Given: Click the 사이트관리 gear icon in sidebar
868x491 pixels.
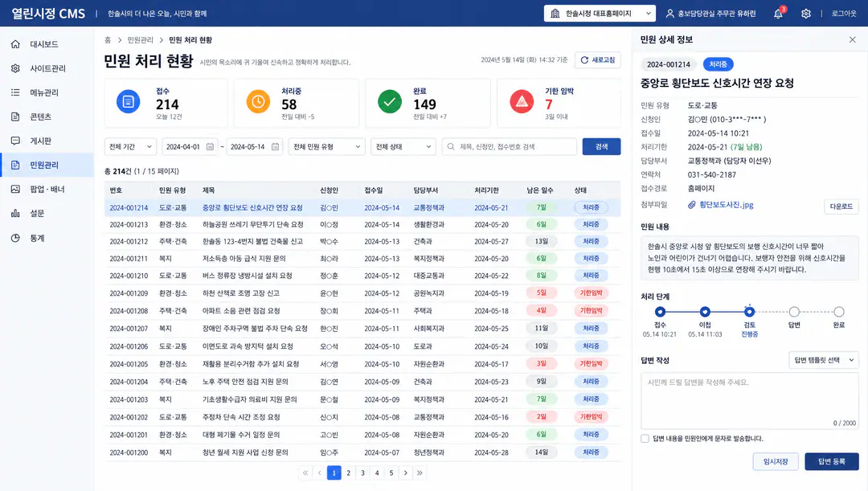Looking at the screenshot, I should 15,68.
